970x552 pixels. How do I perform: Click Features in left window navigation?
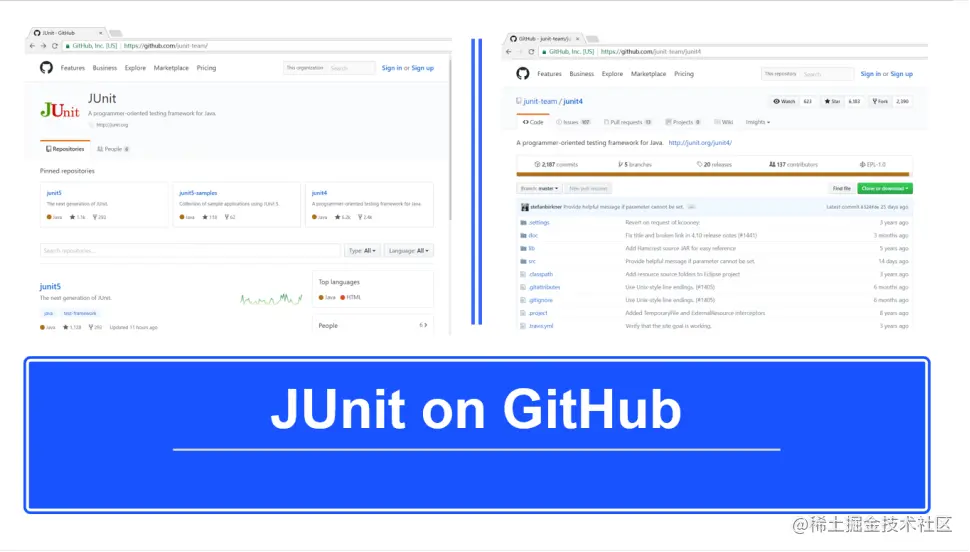click(72, 68)
